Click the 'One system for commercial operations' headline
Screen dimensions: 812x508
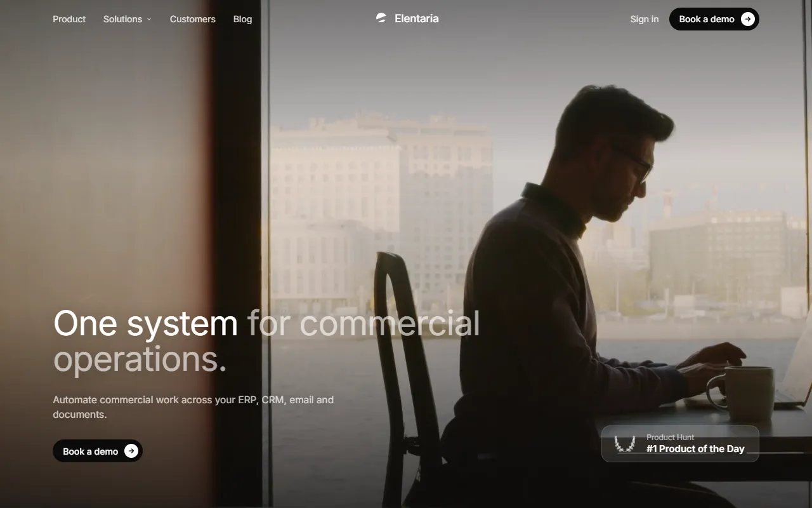tap(266, 341)
